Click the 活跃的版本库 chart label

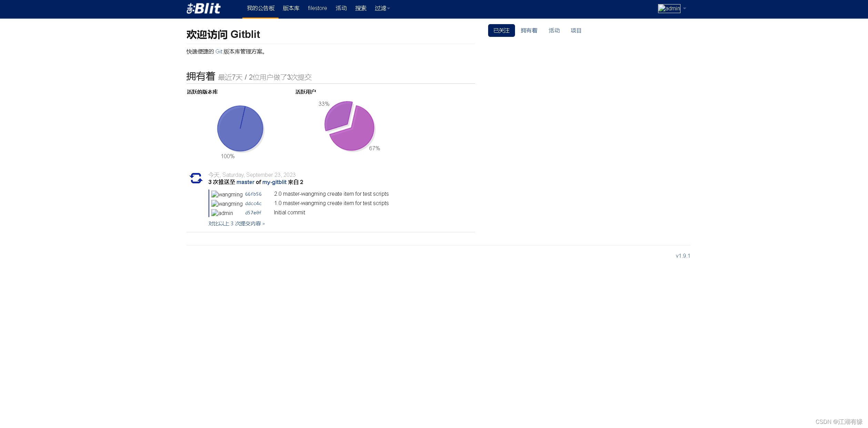pos(202,92)
